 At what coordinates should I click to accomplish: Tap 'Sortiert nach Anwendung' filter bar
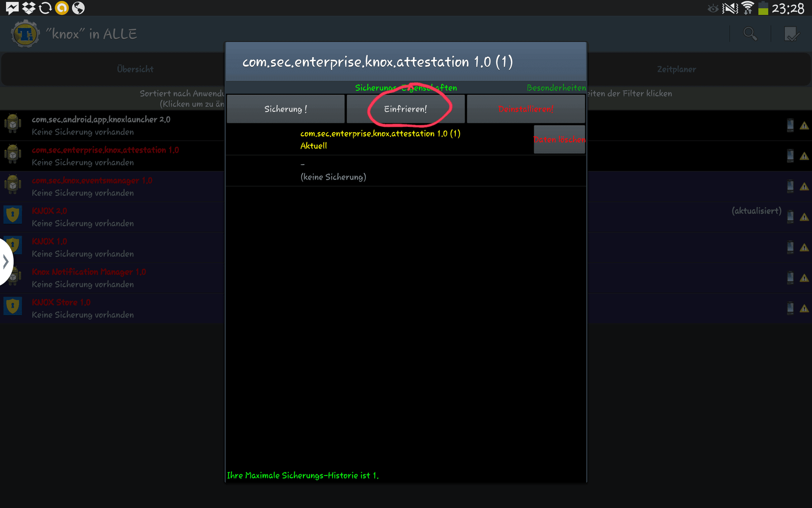[x=182, y=98]
